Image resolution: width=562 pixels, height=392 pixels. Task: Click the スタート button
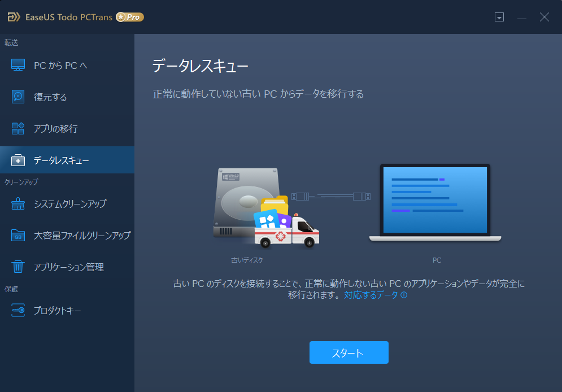coord(348,352)
